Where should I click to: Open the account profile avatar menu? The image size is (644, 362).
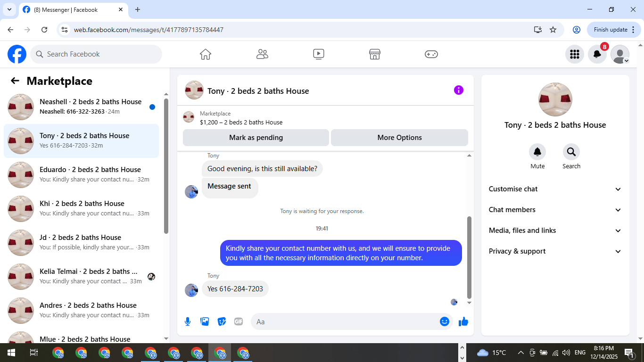620,54
